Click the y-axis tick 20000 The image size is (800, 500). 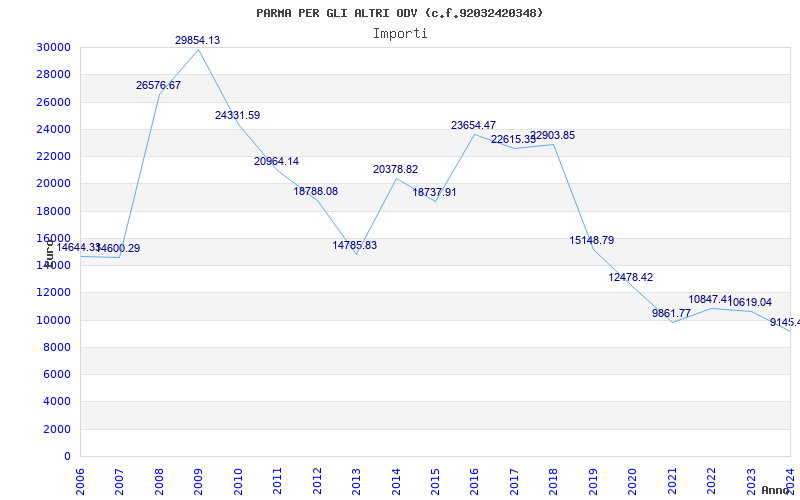pos(54,184)
